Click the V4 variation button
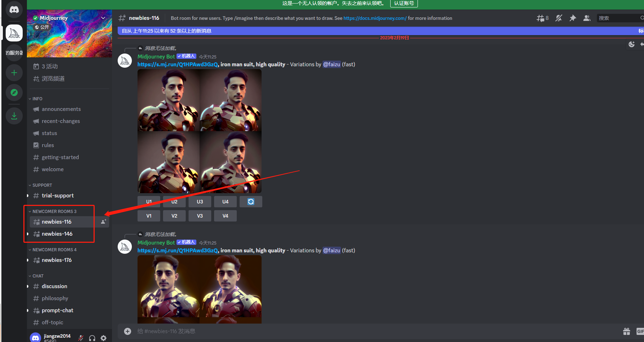 (x=225, y=216)
